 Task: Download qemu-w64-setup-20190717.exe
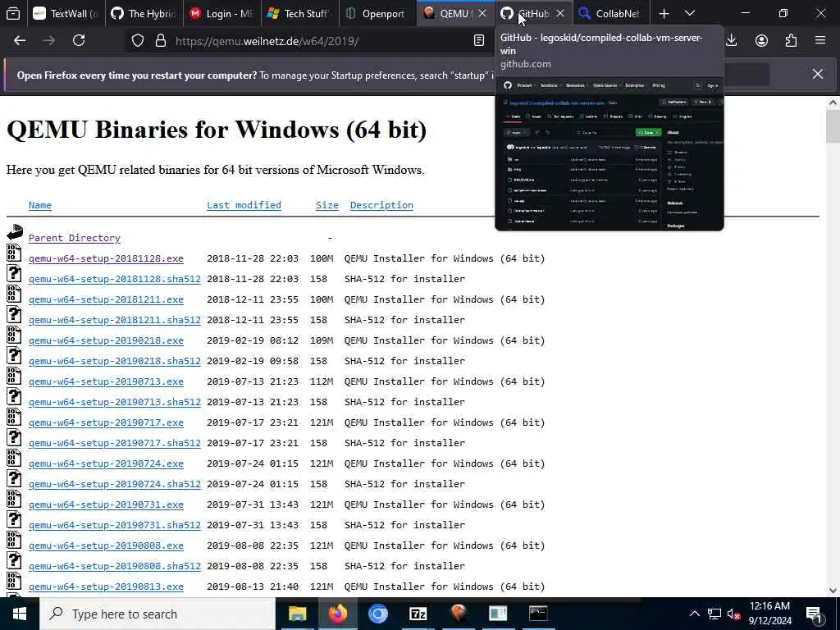[106, 422]
